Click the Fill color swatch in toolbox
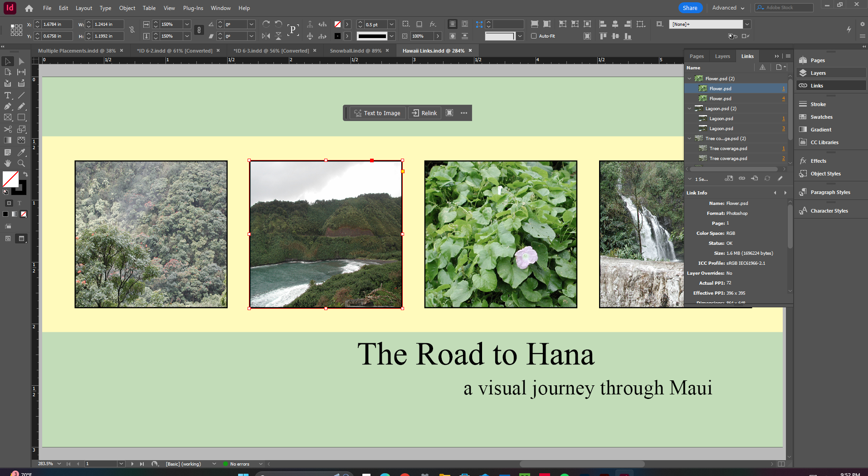 [10, 179]
